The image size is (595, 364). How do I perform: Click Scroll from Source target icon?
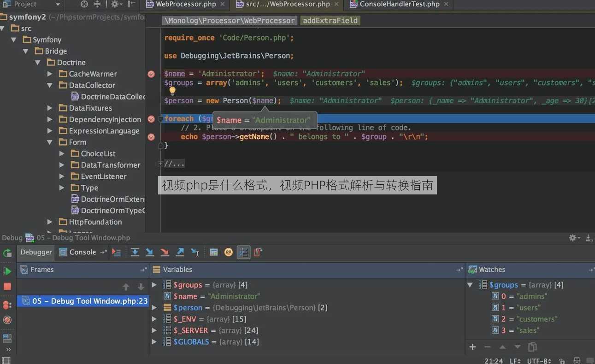pos(84,4)
